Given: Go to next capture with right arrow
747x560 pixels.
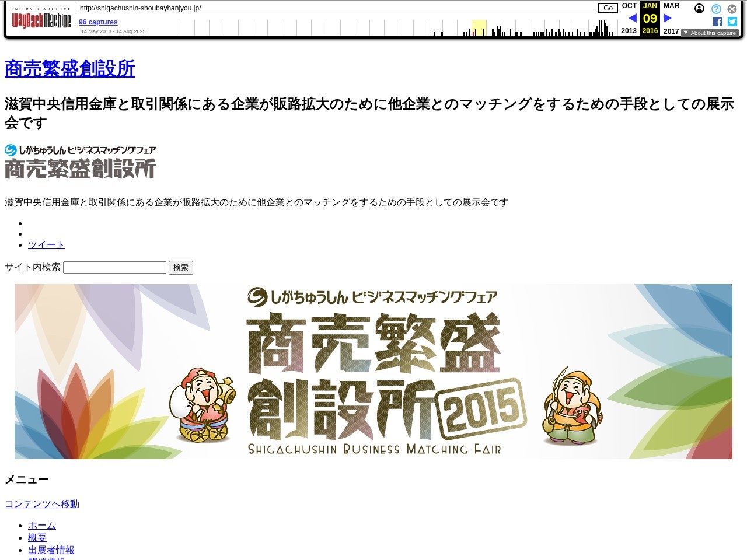Looking at the screenshot, I should [668, 18].
